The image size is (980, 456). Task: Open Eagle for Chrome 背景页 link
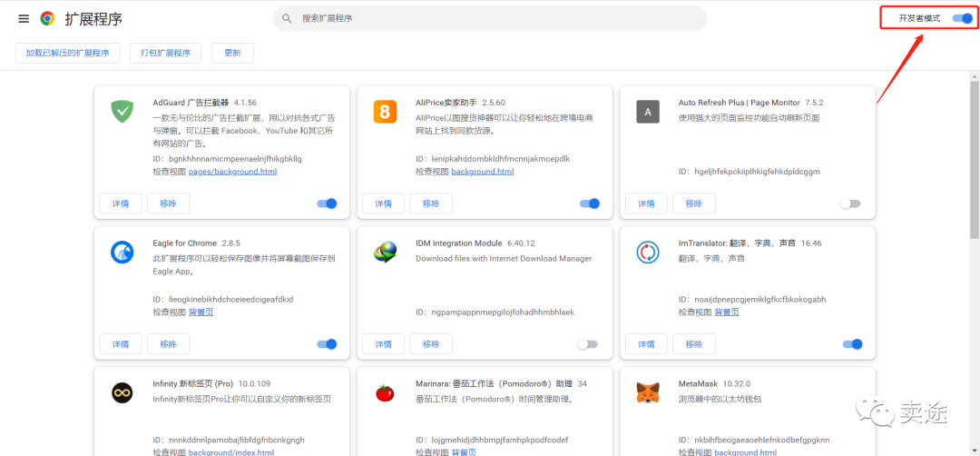click(201, 312)
